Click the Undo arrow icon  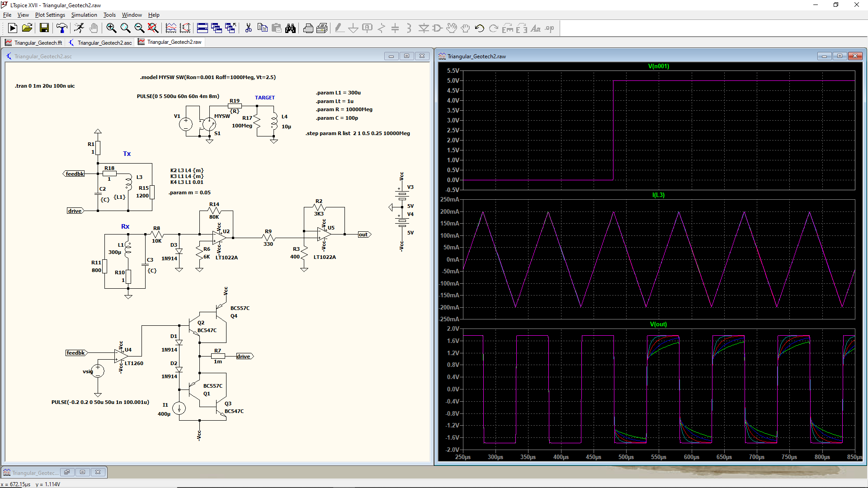click(480, 28)
